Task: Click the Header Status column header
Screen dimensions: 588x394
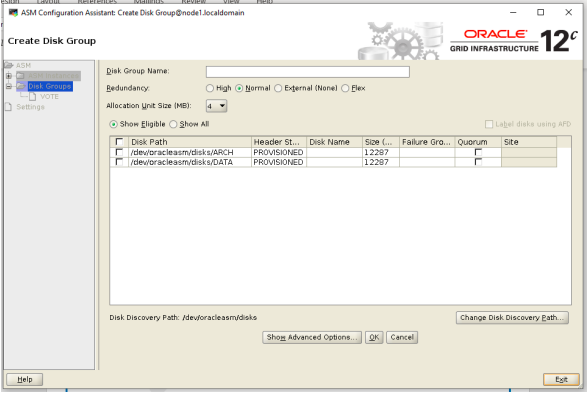Action: (x=279, y=142)
